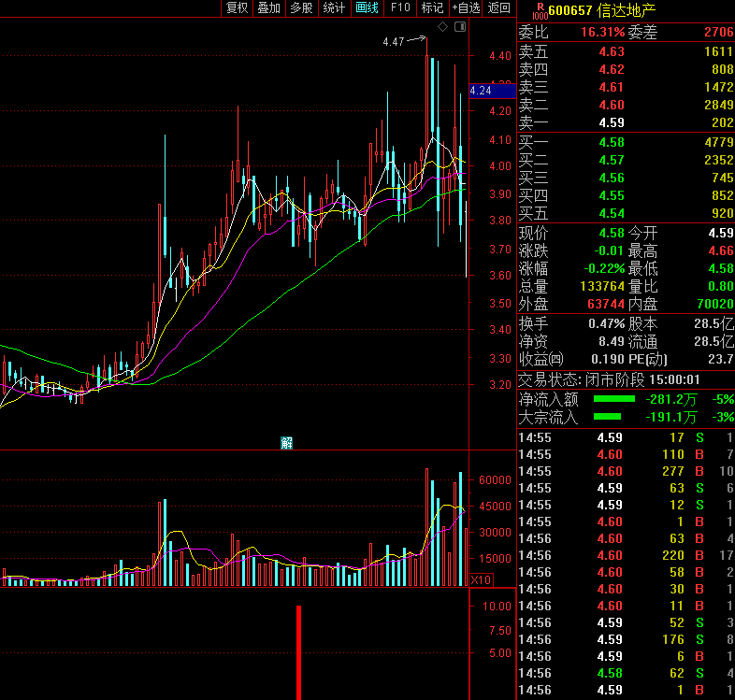Click the red R 1000 badge by stock code
The height and width of the screenshot is (700, 735).
point(539,9)
